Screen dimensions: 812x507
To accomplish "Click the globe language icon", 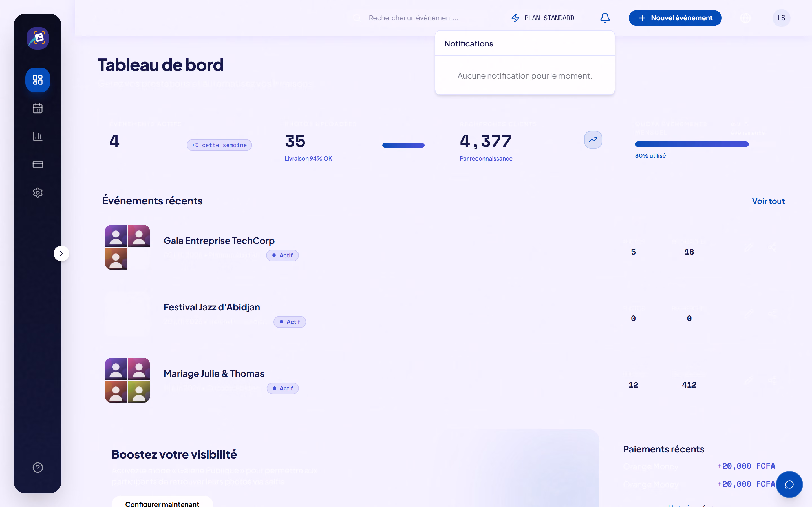I will 745,18.
